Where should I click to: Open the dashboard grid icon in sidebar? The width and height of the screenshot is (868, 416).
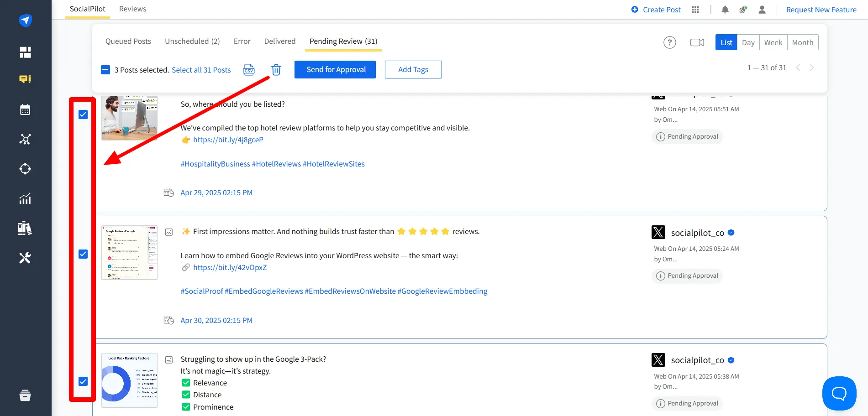[x=25, y=52]
